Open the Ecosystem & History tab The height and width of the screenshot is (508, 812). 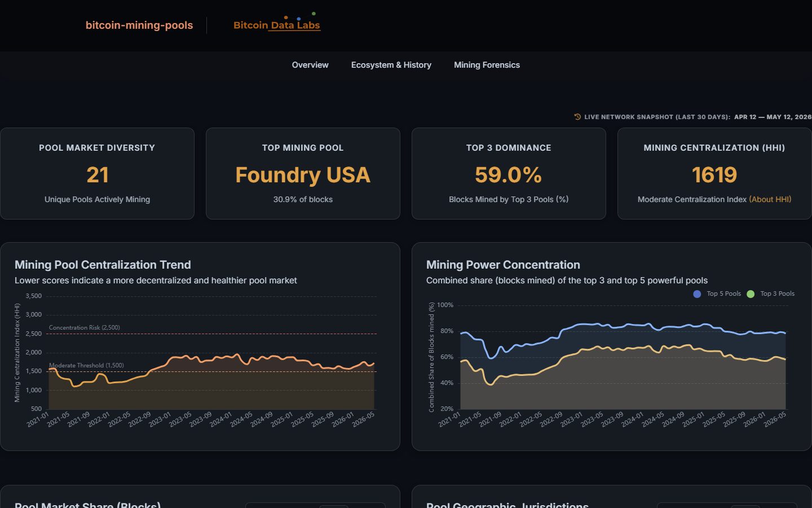pyautogui.click(x=391, y=65)
